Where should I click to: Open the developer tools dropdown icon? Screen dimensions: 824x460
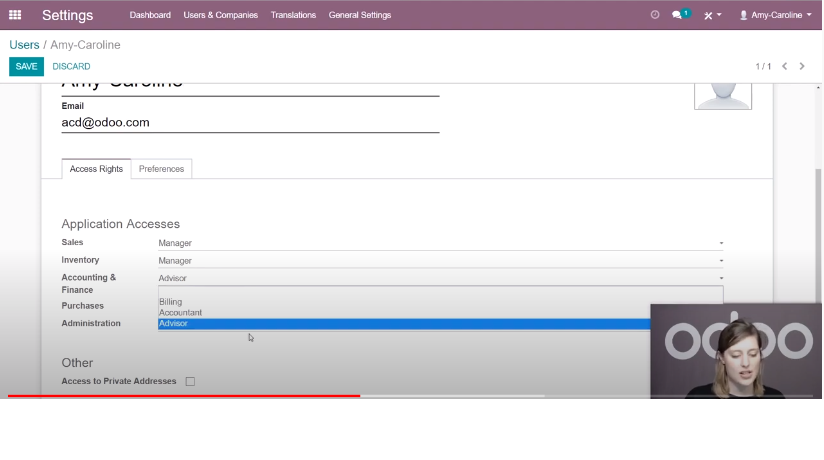click(713, 15)
